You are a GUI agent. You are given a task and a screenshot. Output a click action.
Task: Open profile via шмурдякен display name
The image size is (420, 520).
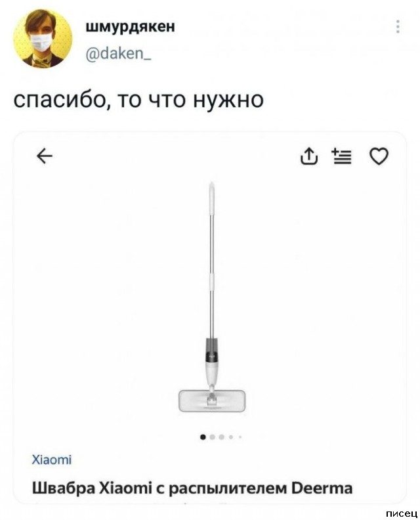pyautogui.click(x=131, y=26)
